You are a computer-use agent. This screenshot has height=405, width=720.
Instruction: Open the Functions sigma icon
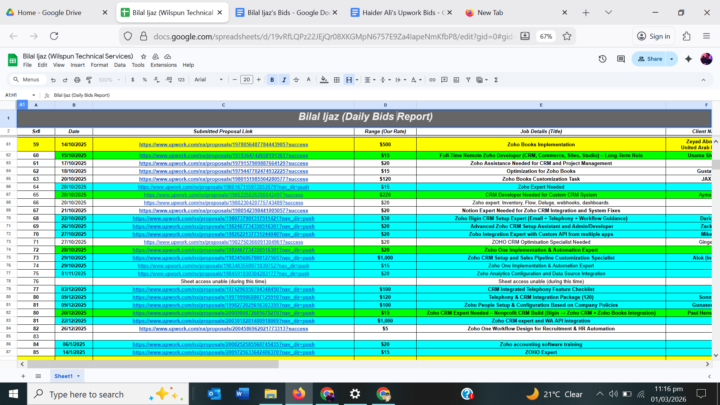pos(496,80)
